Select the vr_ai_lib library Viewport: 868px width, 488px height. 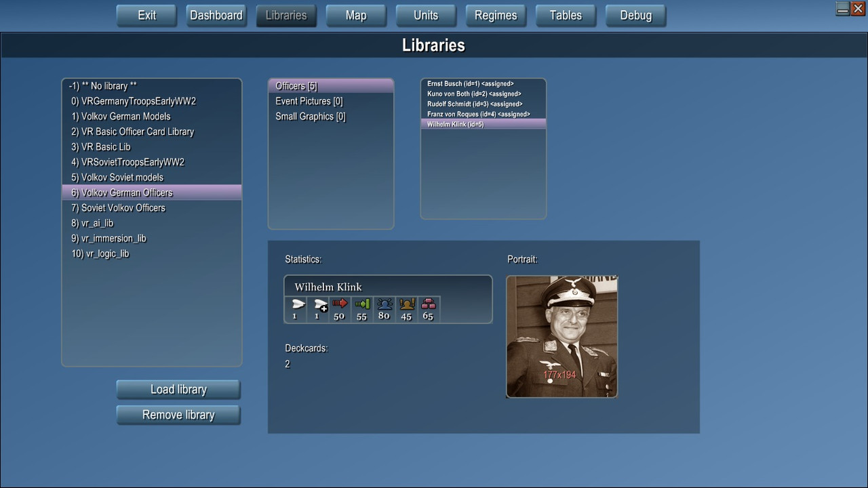click(152, 223)
